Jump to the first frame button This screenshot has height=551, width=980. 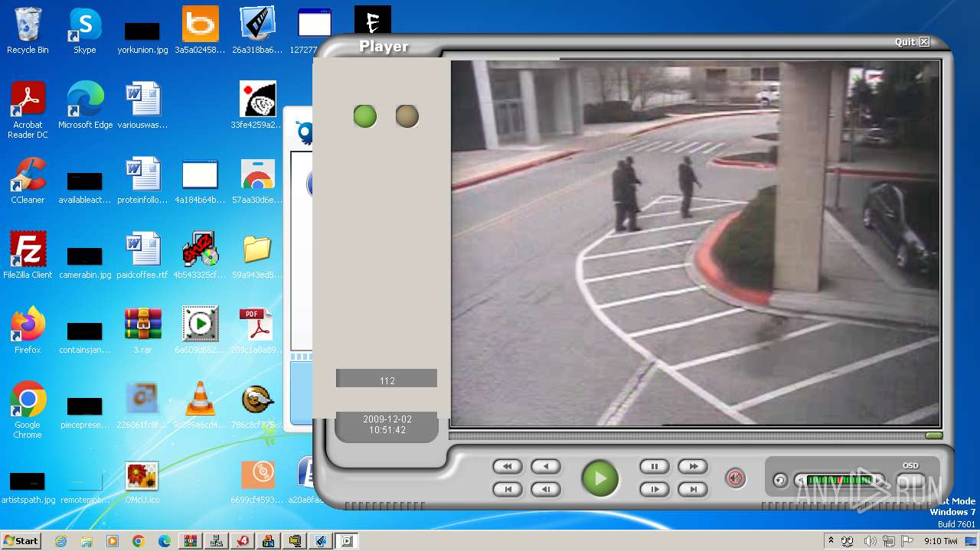(x=507, y=489)
